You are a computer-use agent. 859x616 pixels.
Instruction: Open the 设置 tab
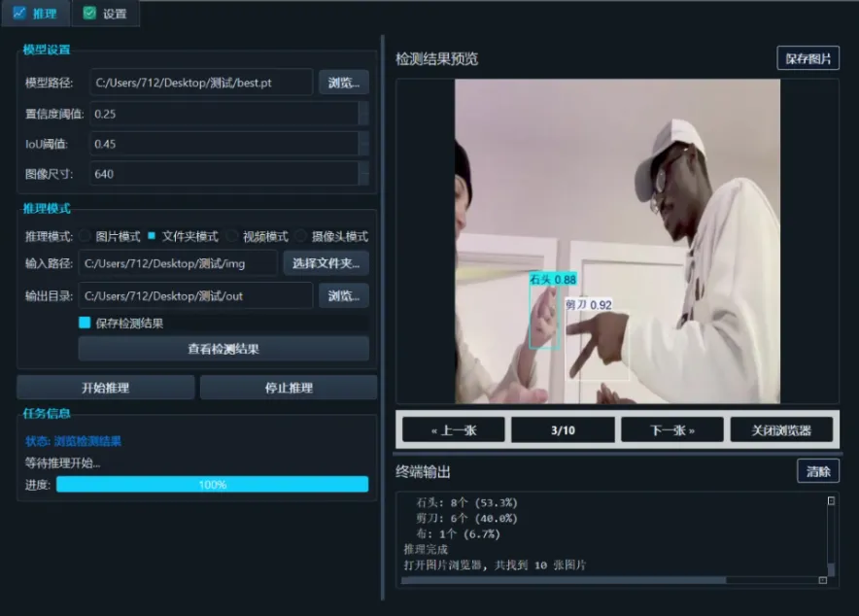click(105, 14)
